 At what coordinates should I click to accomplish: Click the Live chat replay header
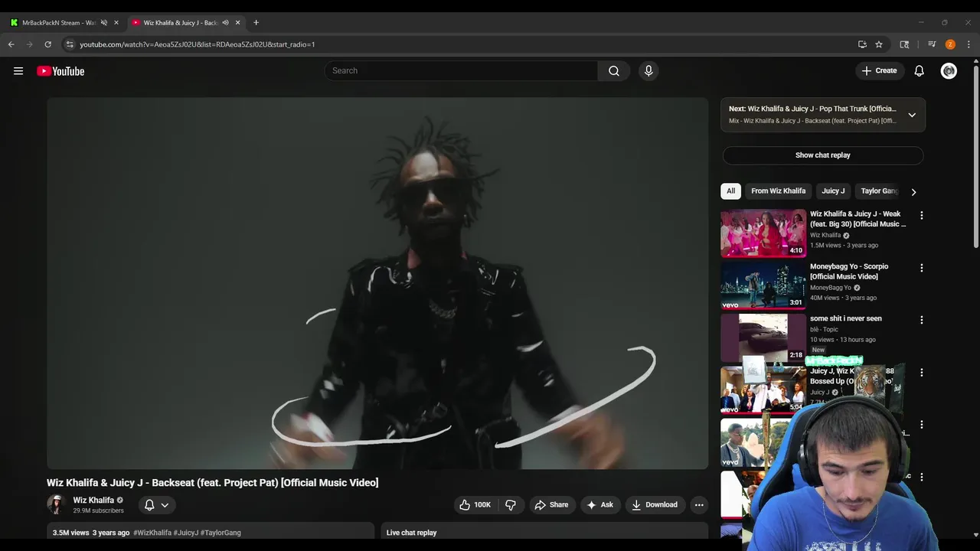[411, 533]
